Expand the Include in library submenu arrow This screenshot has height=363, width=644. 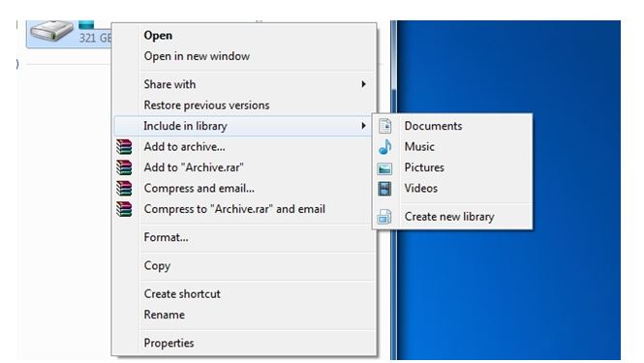pos(363,126)
